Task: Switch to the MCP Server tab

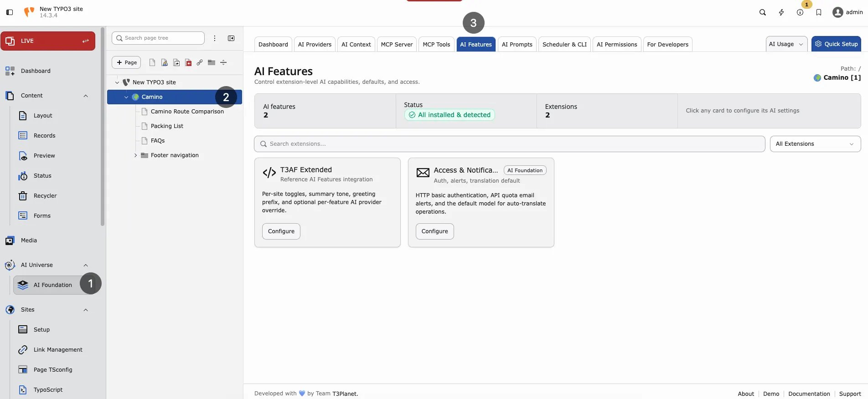Action: point(397,44)
